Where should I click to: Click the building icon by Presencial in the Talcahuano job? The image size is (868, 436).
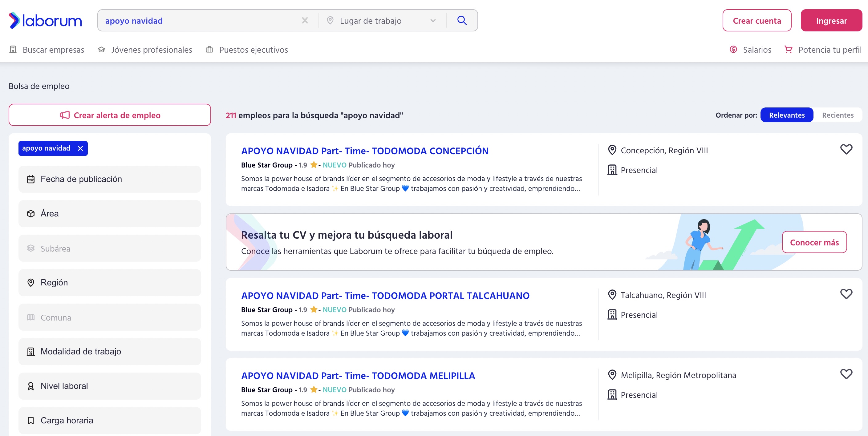pos(612,315)
